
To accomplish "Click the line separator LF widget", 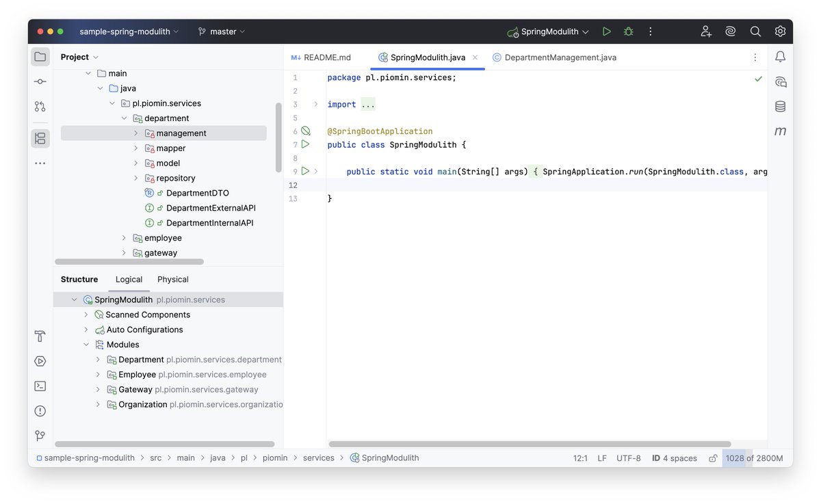I will click(602, 458).
